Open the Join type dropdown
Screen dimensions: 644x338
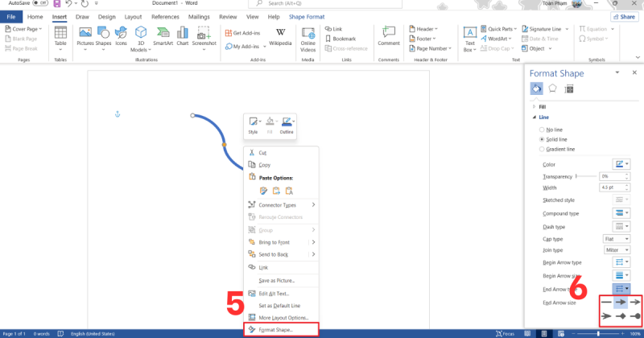pos(615,250)
